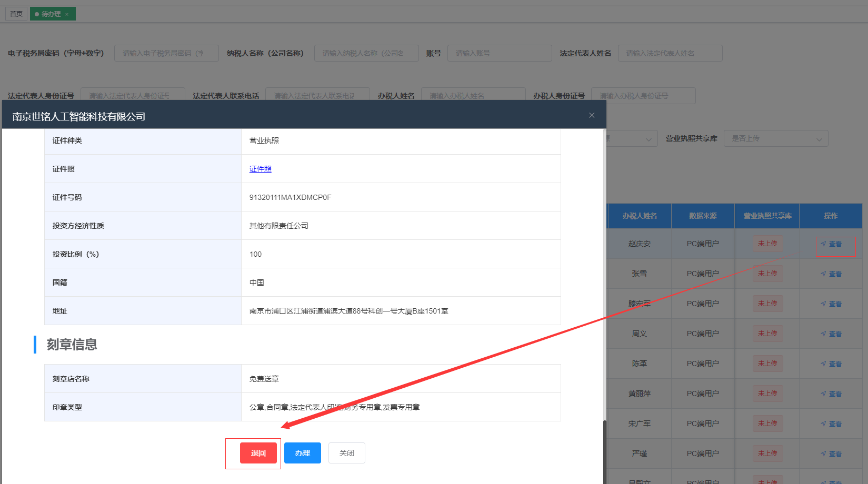Open 查看 for 严瑾's row
This screenshot has width=868, height=484.
click(831, 454)
